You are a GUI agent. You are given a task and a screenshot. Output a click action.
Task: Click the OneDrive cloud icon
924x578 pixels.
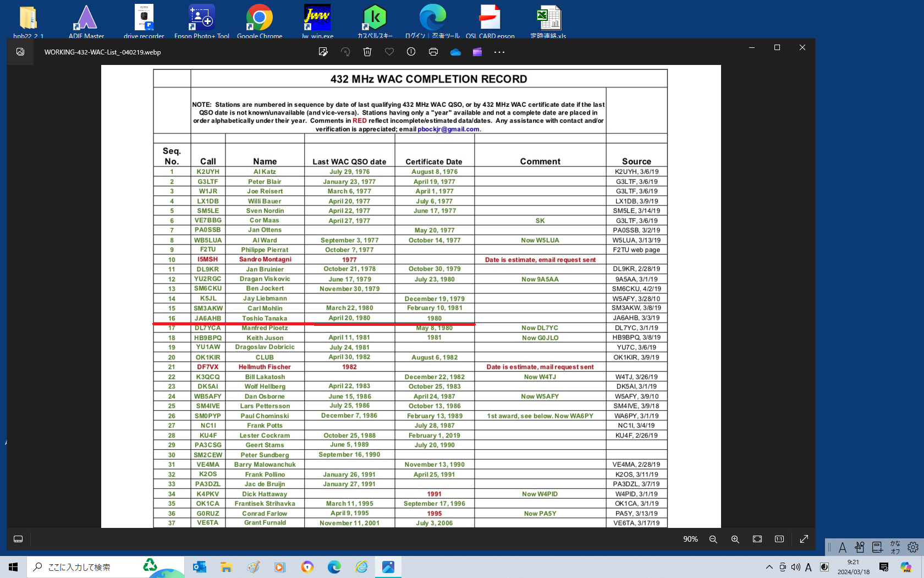pos(455,52)
